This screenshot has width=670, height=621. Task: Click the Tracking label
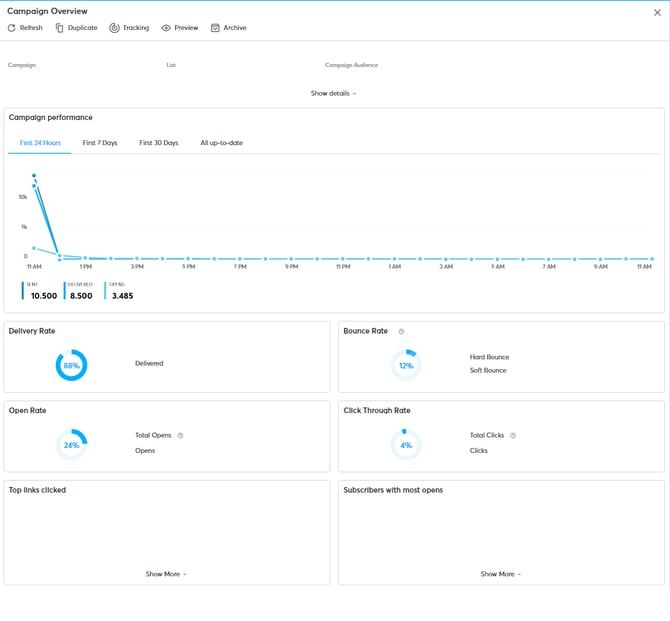pos(136,28)
